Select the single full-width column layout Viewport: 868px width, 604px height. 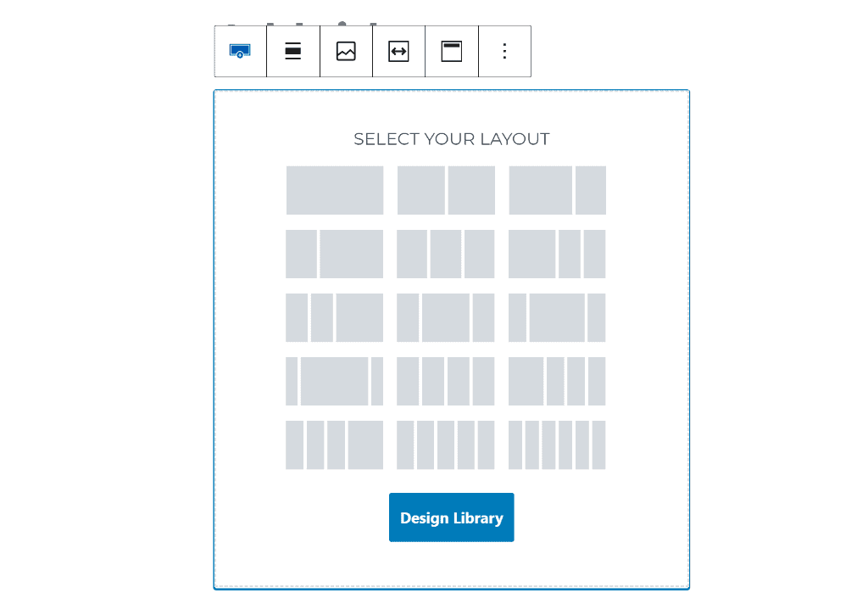(x=335, y=190)
